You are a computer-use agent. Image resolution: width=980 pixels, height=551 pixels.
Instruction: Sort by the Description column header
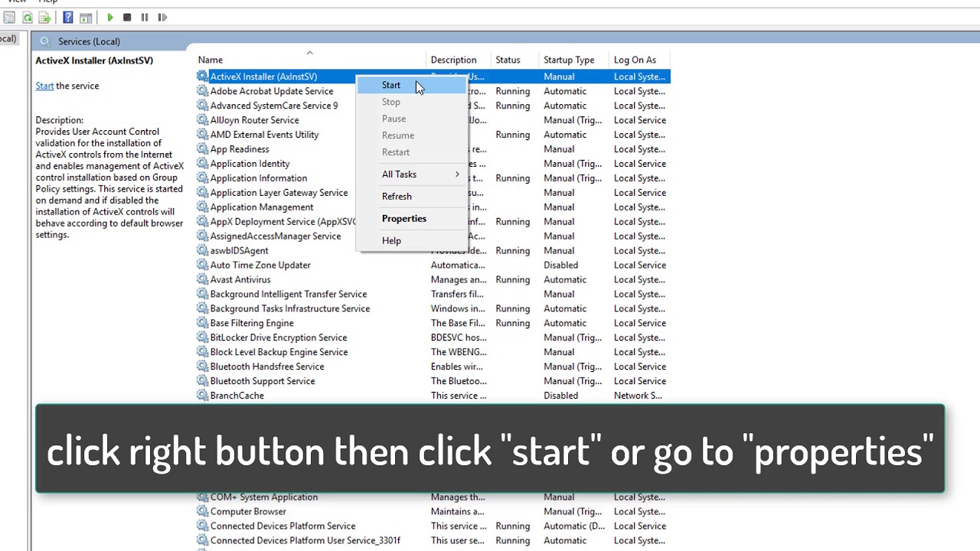pyautogui.click(x=459, y=60)
